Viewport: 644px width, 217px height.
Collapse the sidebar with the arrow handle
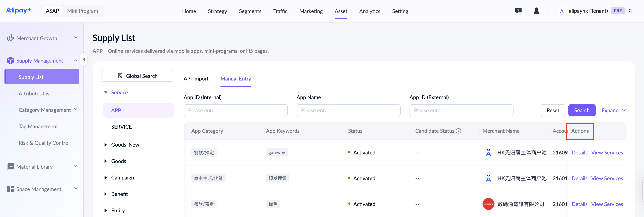[84, 60]
